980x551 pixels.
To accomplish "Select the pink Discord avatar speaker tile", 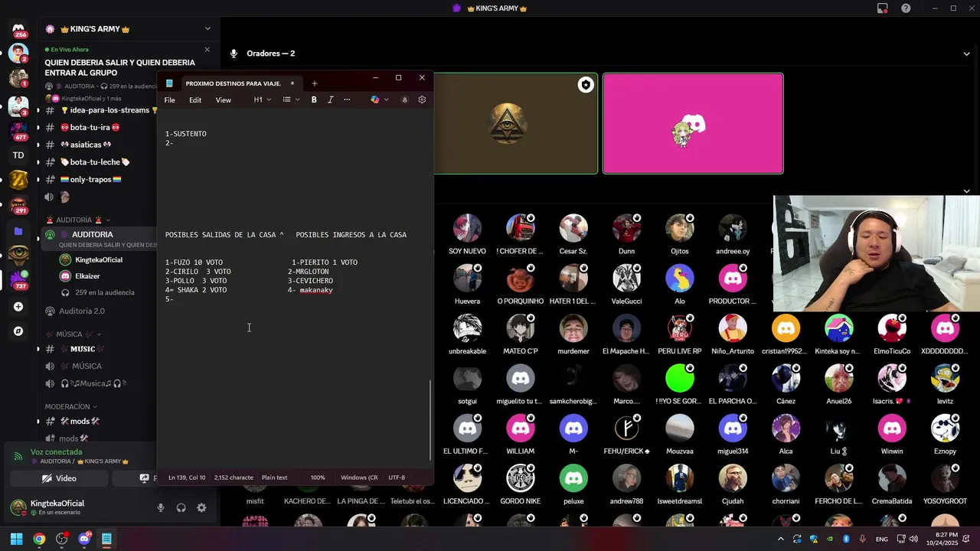I will (x=693, y=123).
